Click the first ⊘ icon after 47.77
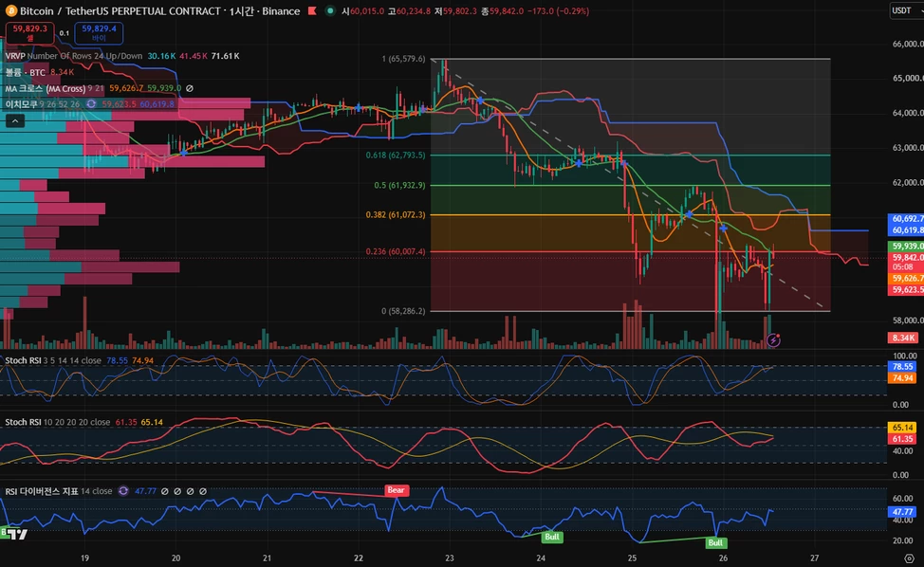The image size is (924, 567). tap(165, 491)
